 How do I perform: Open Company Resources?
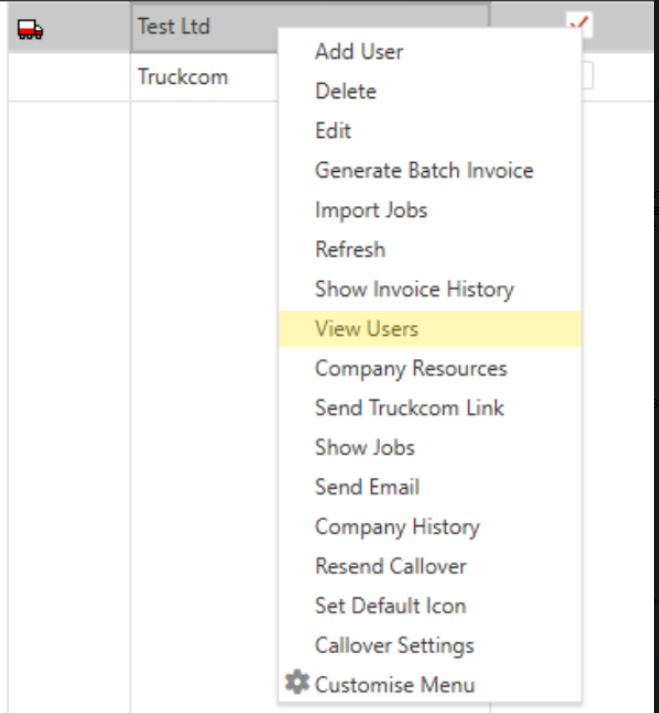410,368
